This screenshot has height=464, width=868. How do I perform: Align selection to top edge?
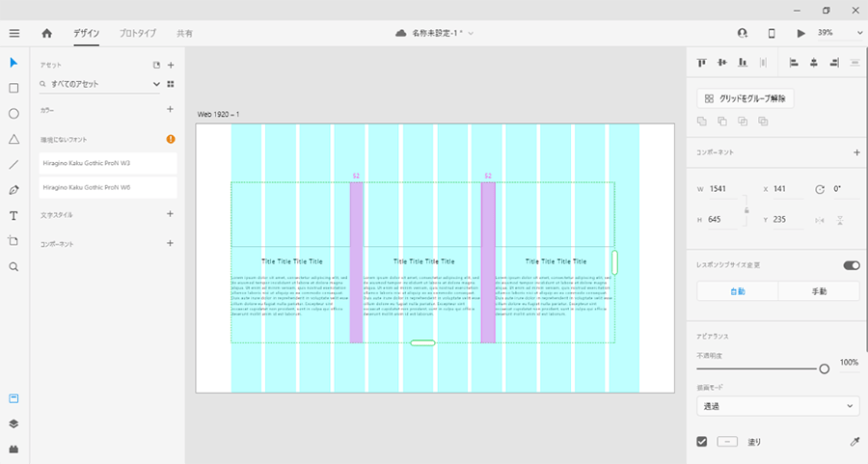(x=702, y=63)
